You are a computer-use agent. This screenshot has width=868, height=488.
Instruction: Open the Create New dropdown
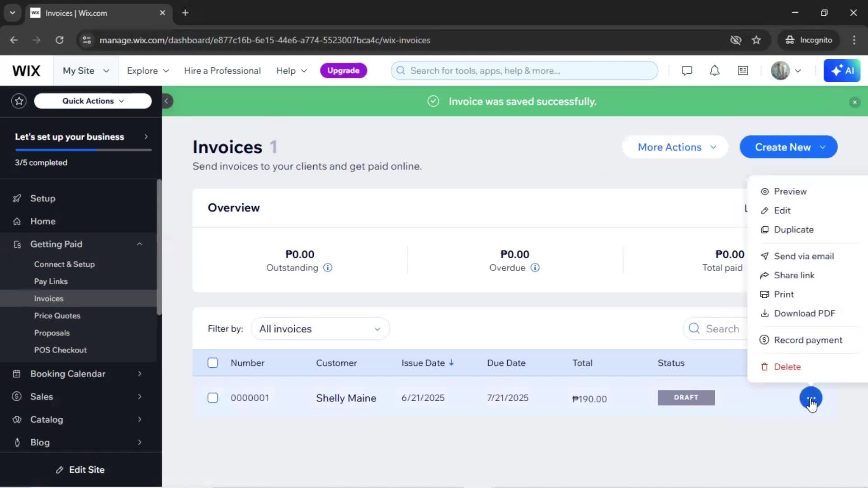(788, 147)
